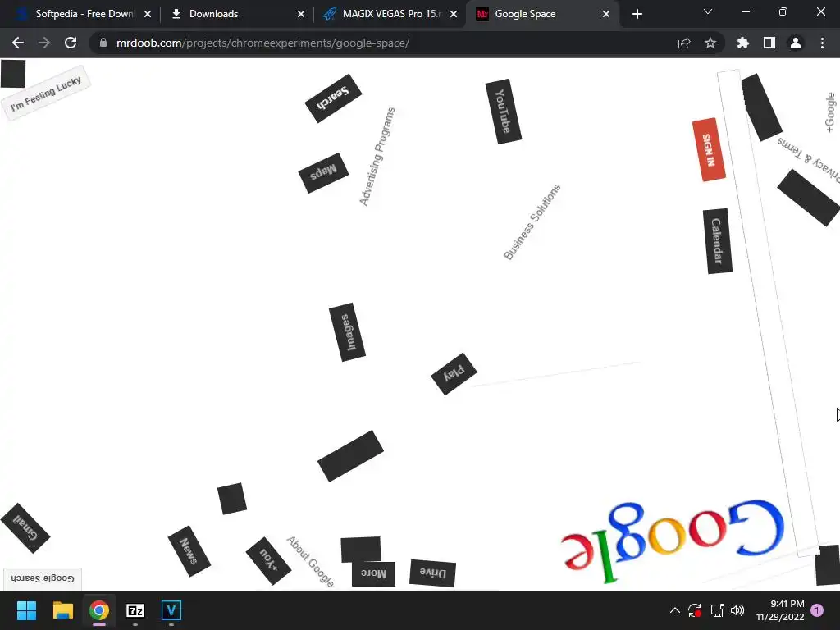The width and height of the screenshot is (840, 630).
Task: Click the tilted white search box
Action: coord(768,313)
